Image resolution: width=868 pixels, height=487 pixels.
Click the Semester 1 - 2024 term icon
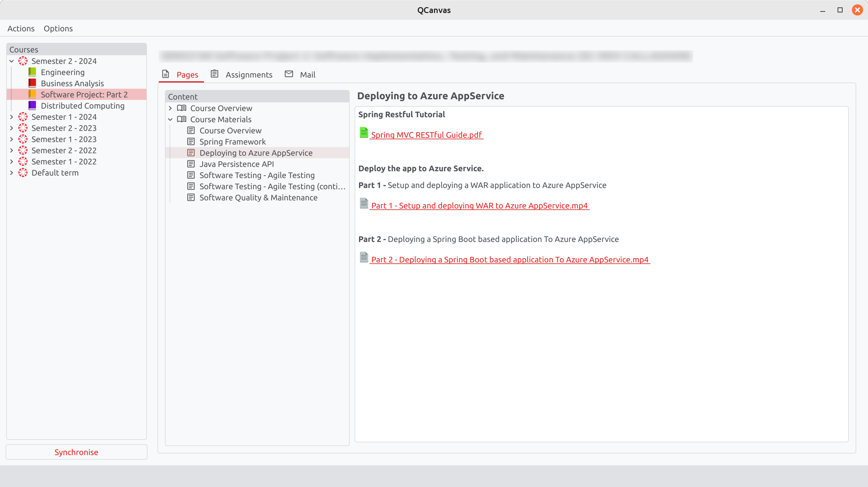click(x=23, y=117)
